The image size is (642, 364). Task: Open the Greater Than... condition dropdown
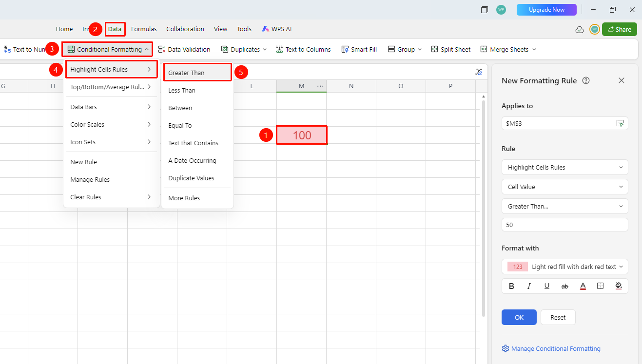(x=564, y=206)
